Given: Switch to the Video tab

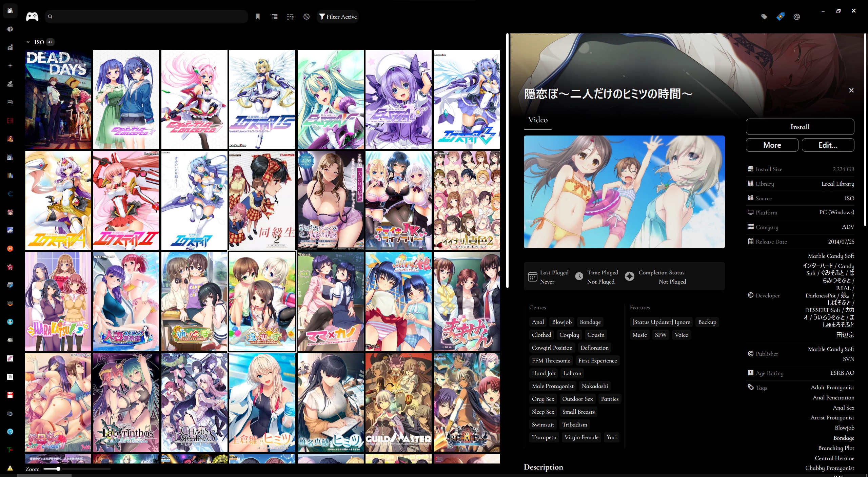Looking at the screenshot, I should (538, 120).
